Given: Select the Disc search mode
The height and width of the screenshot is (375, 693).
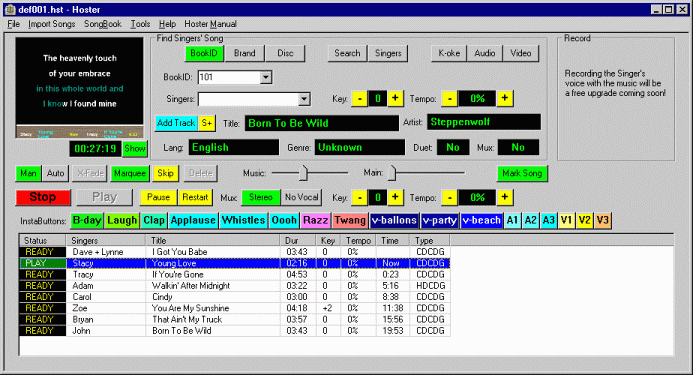Looking at the screenshot, I should pyautogui.click(x=285, y=54).
